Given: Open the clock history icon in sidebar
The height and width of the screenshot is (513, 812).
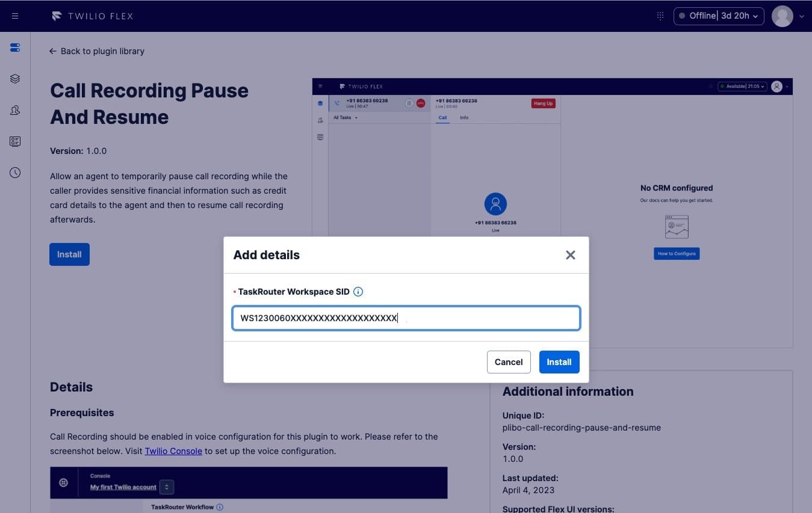Looking at the screenshot, I should (14, 173).
